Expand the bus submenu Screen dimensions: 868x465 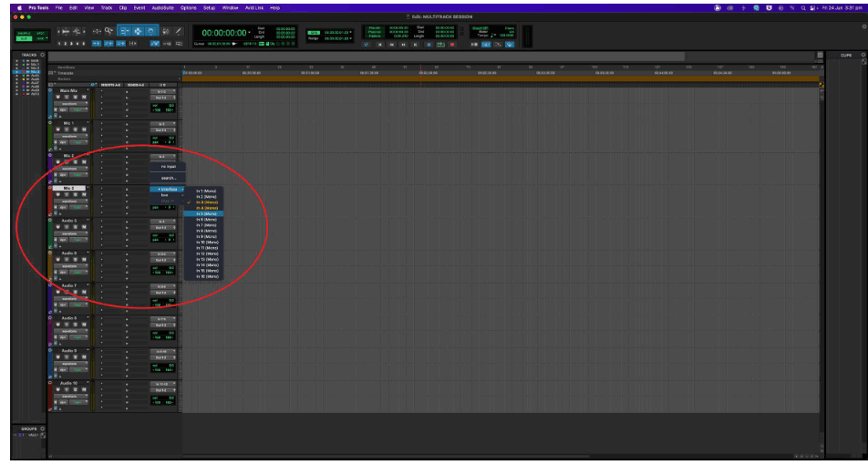pos(167,195)
